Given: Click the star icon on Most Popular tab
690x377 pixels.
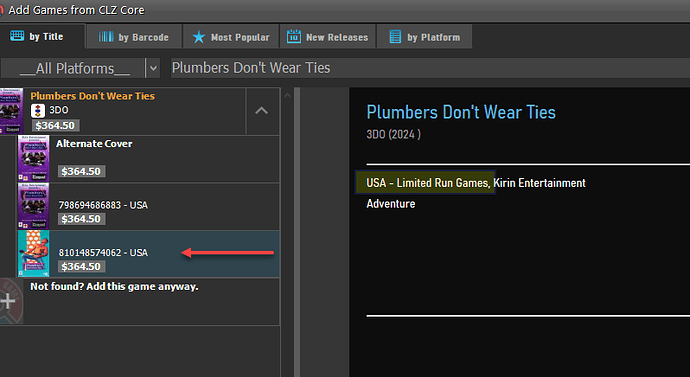Looking at the screenshot, I should (x=198, y=37).
